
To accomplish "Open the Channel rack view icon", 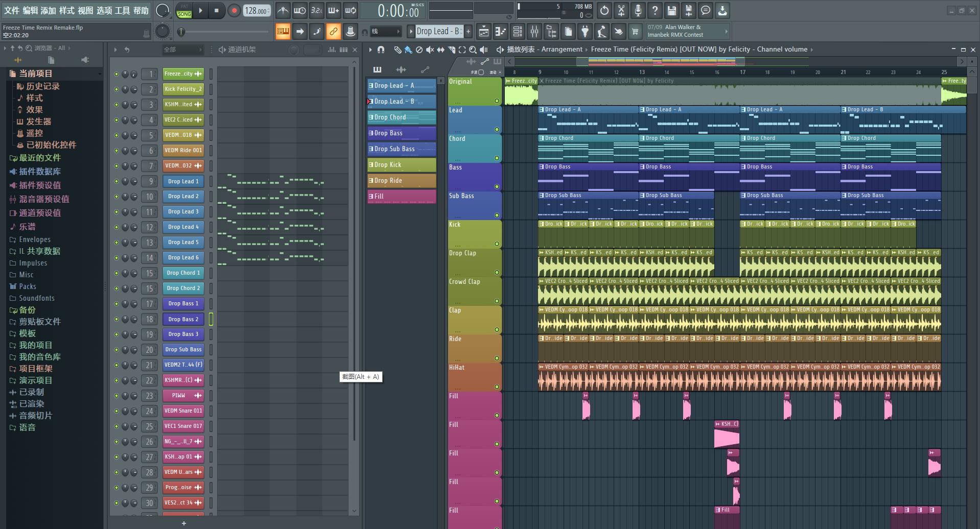I will [517, 32].
